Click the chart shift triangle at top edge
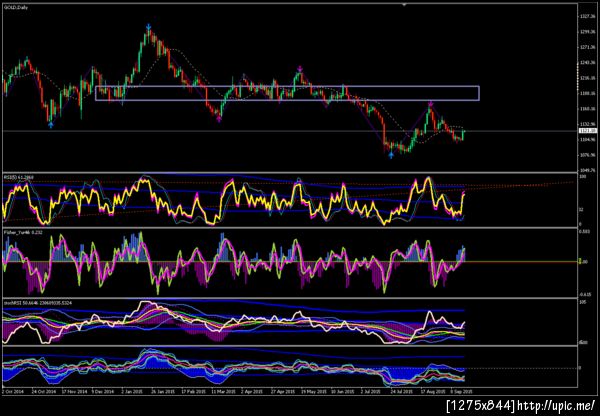This screenshot has width=600, height=416. point(404,5)
